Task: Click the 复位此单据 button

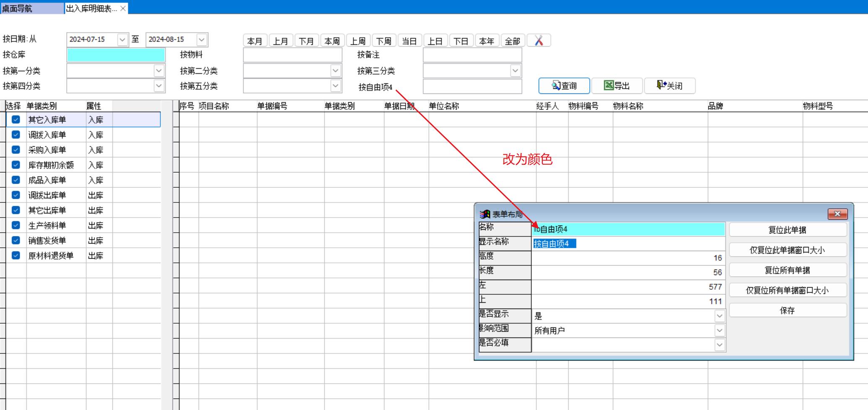Action: pos(787,230)
